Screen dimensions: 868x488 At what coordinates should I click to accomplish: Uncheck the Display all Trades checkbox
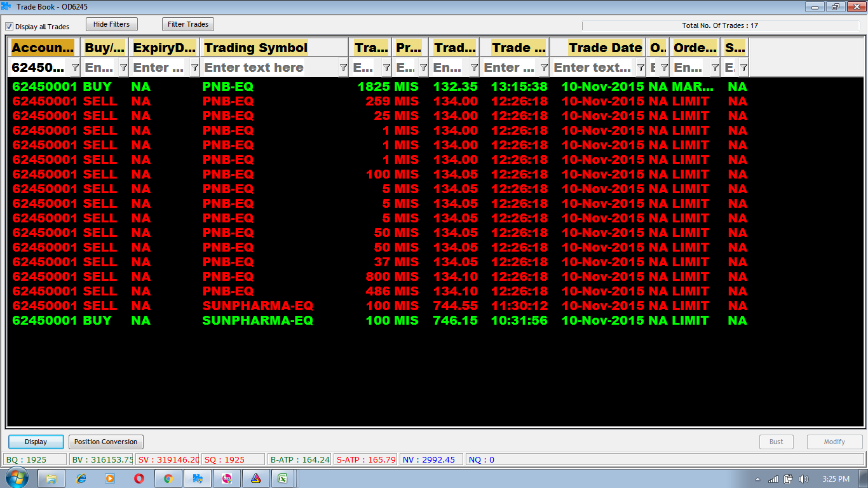(x=10, y=27)
